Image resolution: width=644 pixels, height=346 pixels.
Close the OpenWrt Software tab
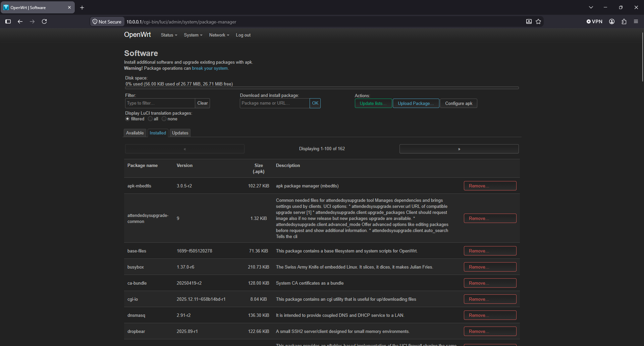pyautogui.click(x=69, y=7)
